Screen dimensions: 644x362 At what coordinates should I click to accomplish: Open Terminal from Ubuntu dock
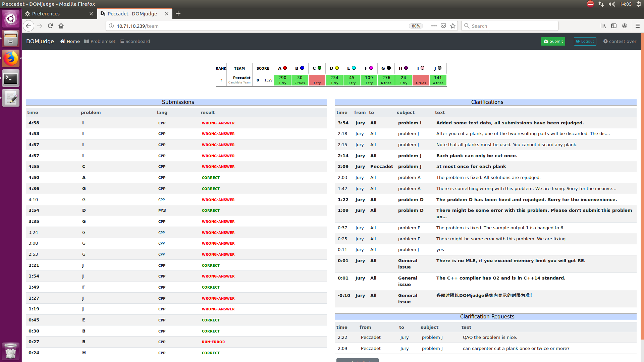tap(11, 78)
